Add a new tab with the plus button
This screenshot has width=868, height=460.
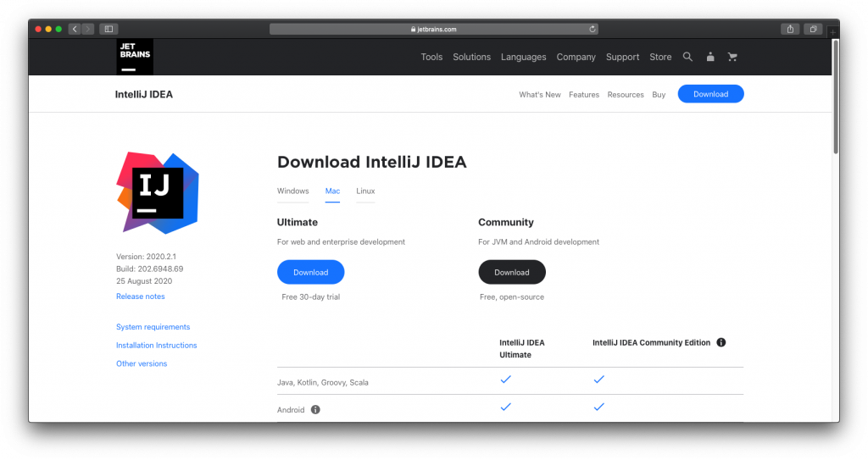pos(832,33)
